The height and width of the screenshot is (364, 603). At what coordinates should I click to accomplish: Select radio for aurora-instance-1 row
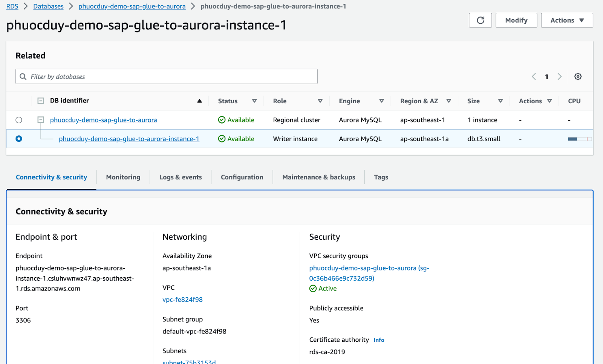point(19,139)
